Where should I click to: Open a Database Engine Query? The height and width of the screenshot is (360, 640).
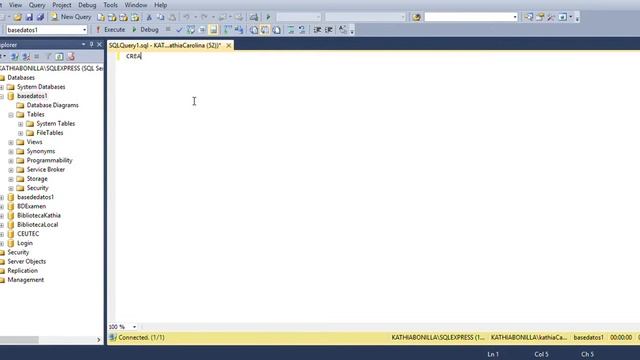(x=100, y=17)
